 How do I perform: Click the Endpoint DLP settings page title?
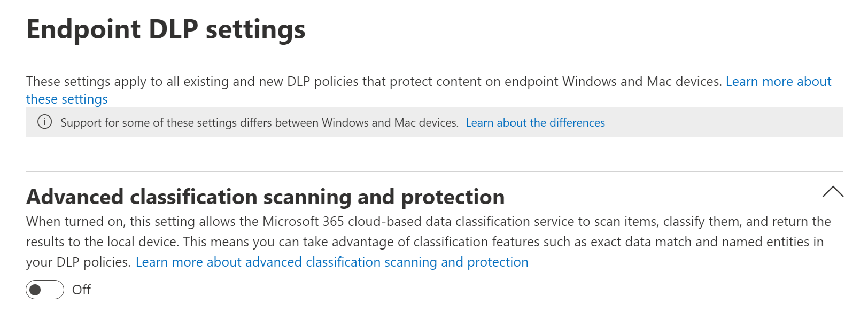click(166, 29)
